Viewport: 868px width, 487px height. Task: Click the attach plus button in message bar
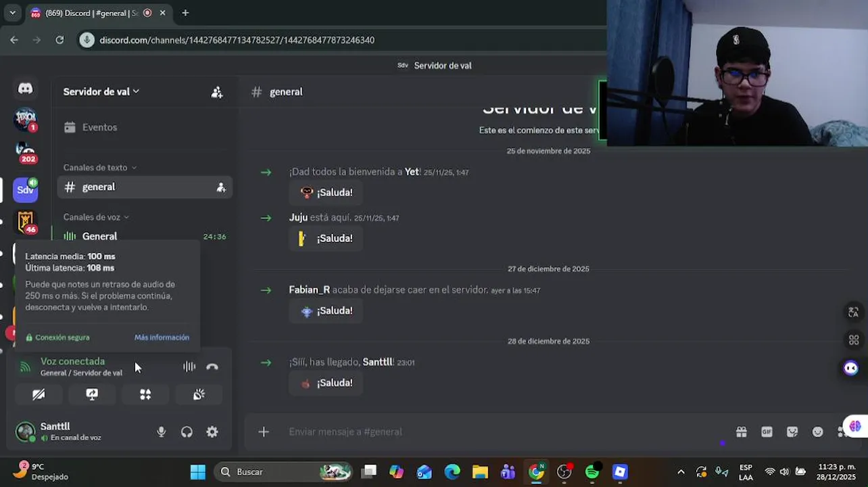click(x=264, y=432)
